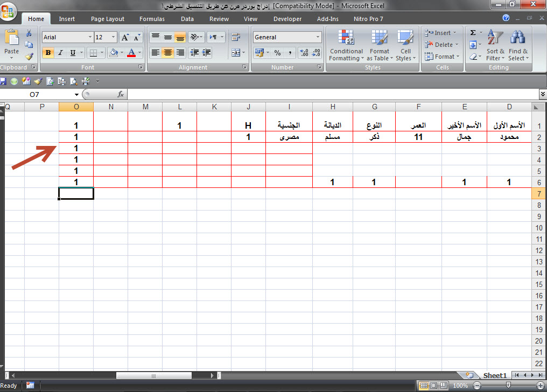The height and width of the screenshot is (392, 547).
Task: Open the Page Layout ribbon tab
Action: coord(108,19)
